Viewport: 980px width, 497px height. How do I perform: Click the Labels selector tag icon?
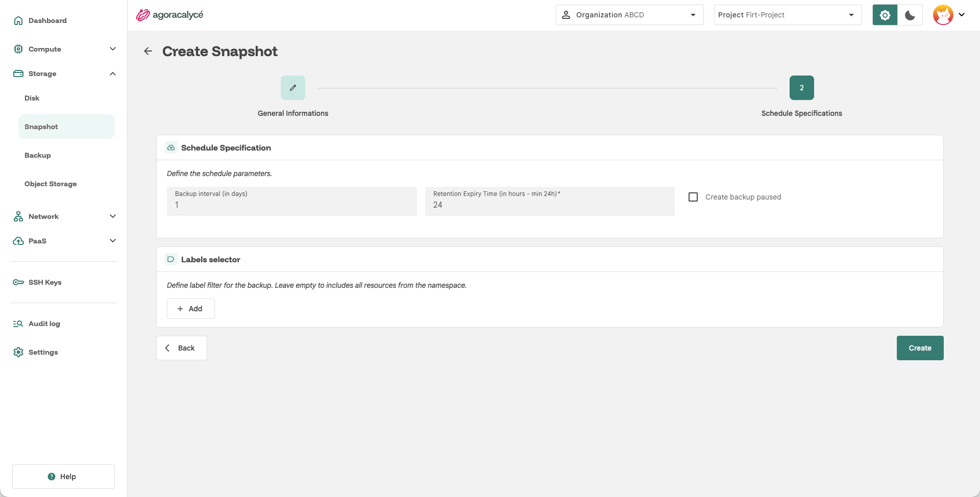coord(171,259)
